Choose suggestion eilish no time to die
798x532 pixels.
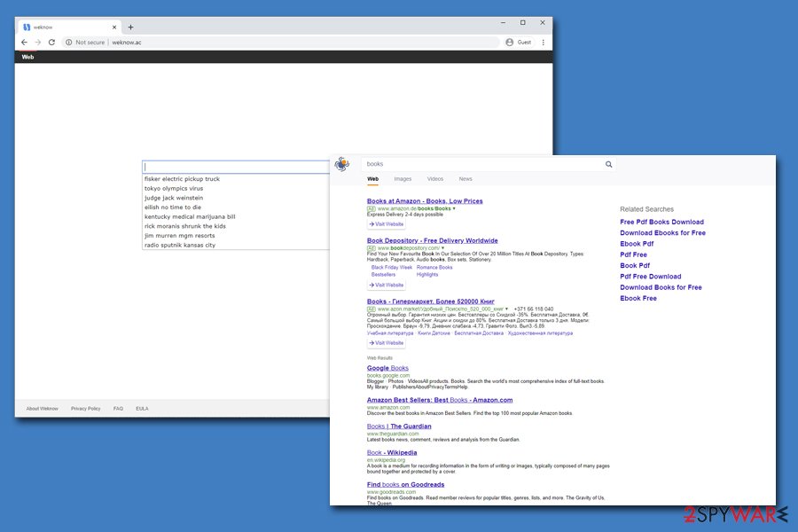[173, 207]
